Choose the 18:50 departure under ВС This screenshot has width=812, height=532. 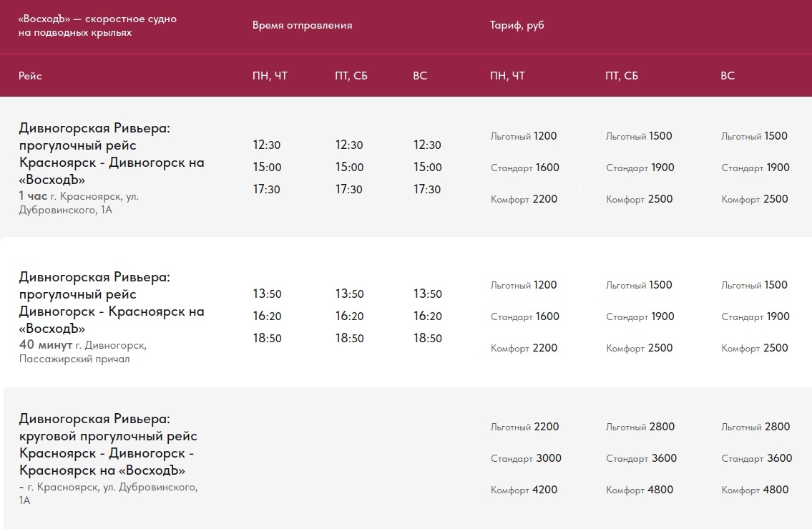tap(428, 338)
